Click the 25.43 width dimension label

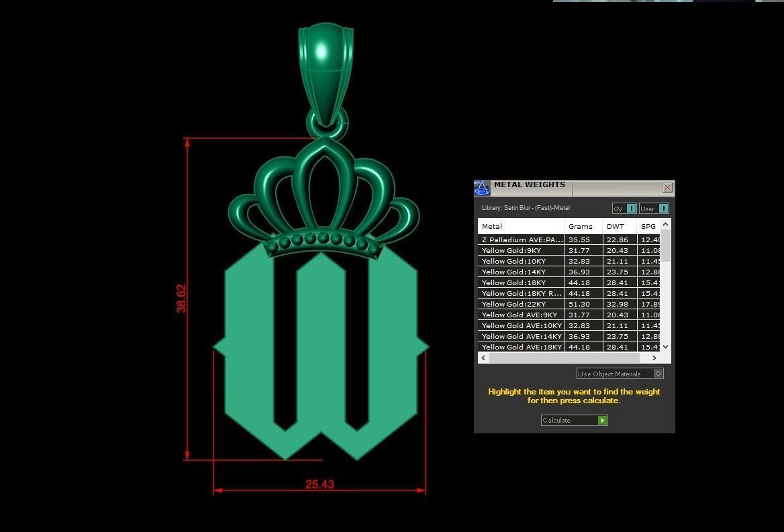click(320, 484)
